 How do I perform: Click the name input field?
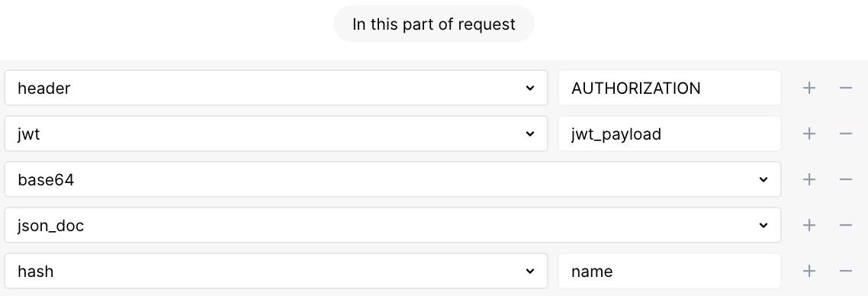click(x=669, y=271)
